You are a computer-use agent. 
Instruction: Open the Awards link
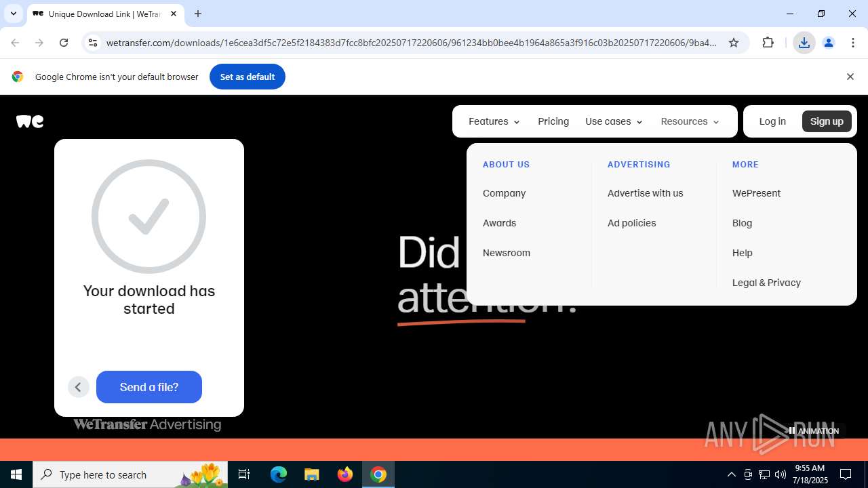coord(499,223)
